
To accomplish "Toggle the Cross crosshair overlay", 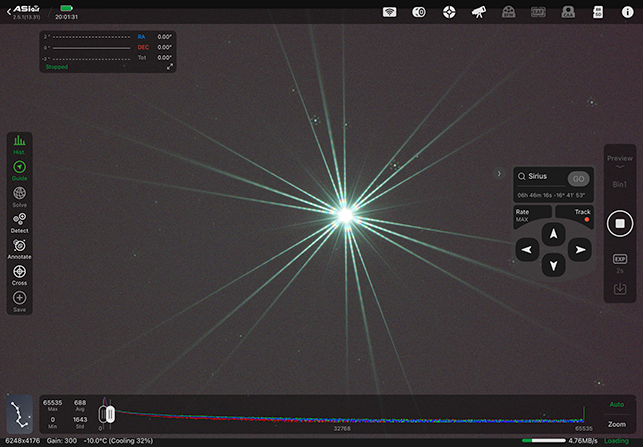I will (x=19, y=273).
